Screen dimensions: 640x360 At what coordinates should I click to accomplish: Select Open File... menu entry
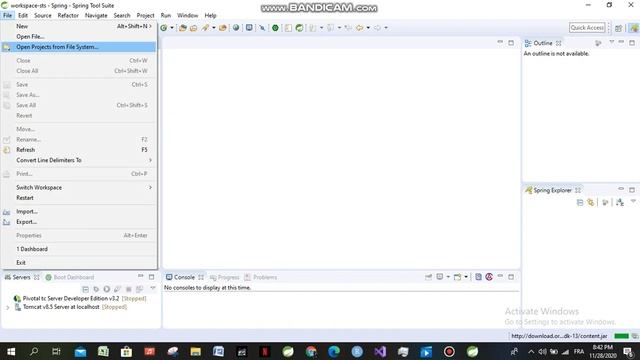[78, 36]
